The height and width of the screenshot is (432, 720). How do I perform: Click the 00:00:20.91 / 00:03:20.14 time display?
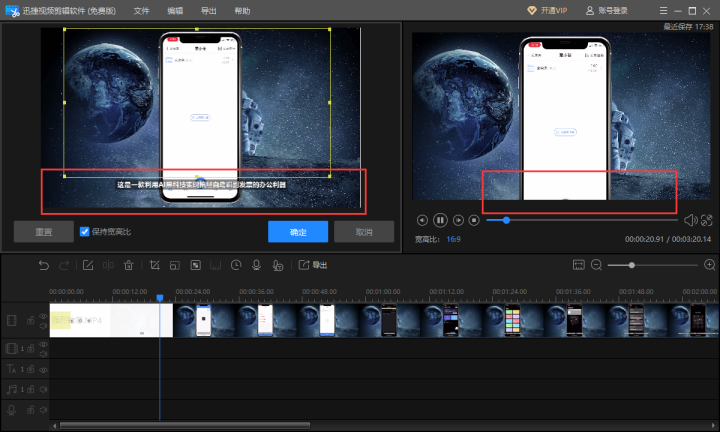pos(668,239)
